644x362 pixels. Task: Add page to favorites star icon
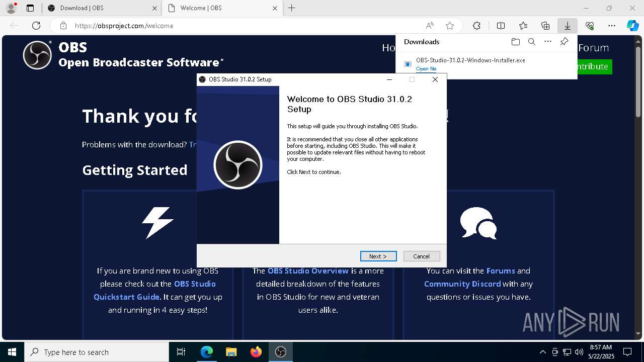(x=450, y=26)
